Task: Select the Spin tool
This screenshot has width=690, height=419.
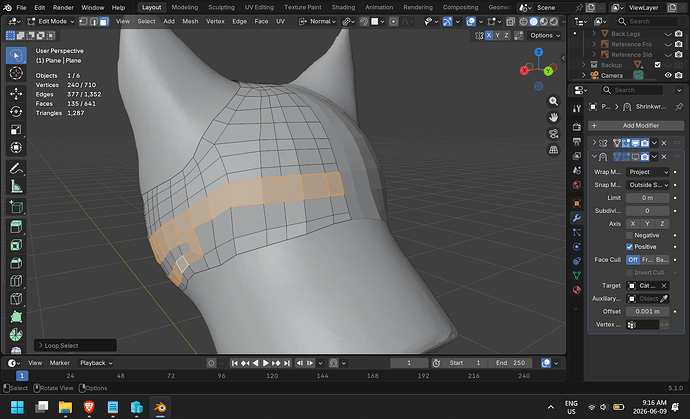Action: 16,335
